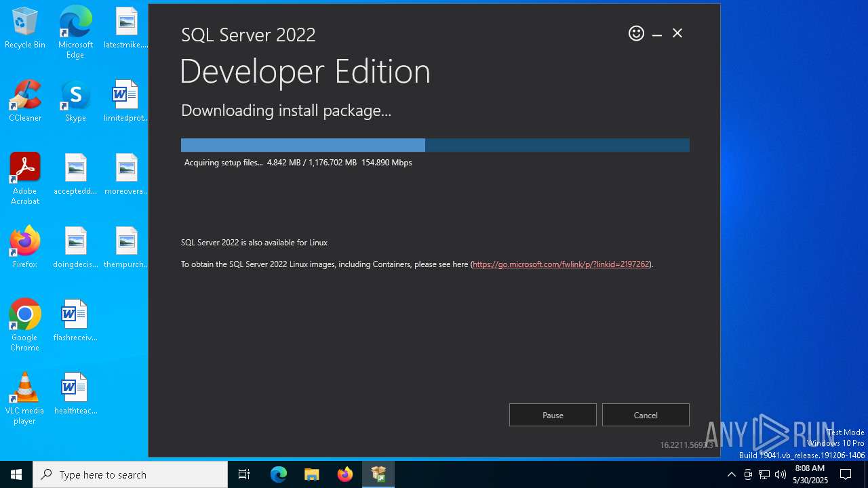Click the 154.890 Mbps download speed text

pos(387,163)
